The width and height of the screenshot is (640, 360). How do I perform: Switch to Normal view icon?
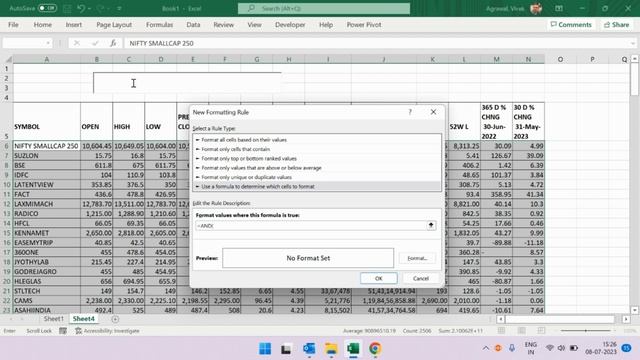point(502,331)
